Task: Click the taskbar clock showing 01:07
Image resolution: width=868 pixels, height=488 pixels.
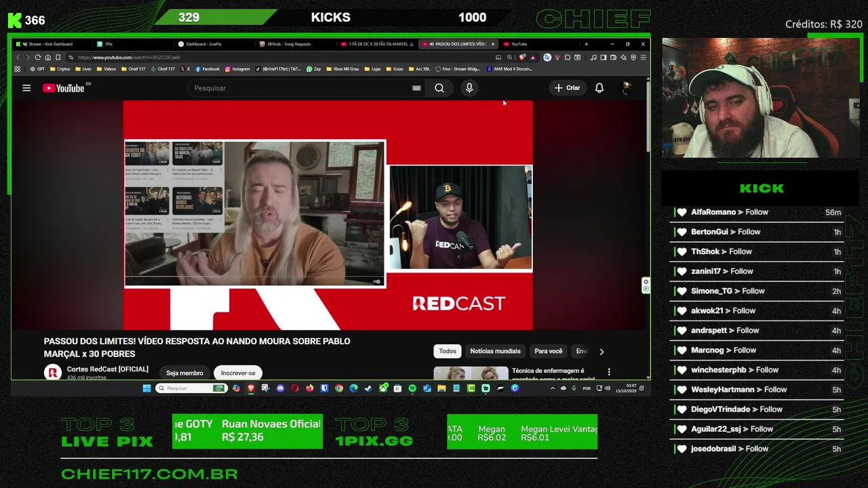Action: [x=626, y=388]
